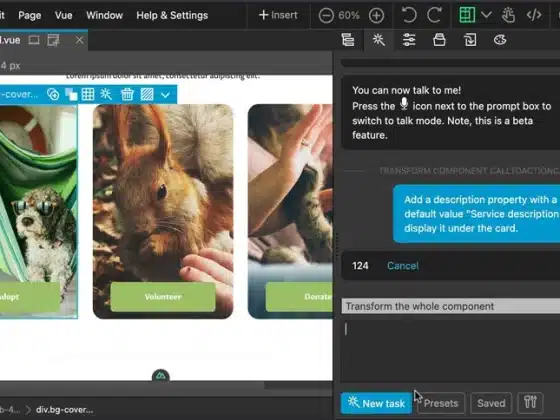Image resolution: width=560 pixels, height=420 pixels.
Task: Click the insert element icon in selection toolbar
Action: (x=53, y=95)
